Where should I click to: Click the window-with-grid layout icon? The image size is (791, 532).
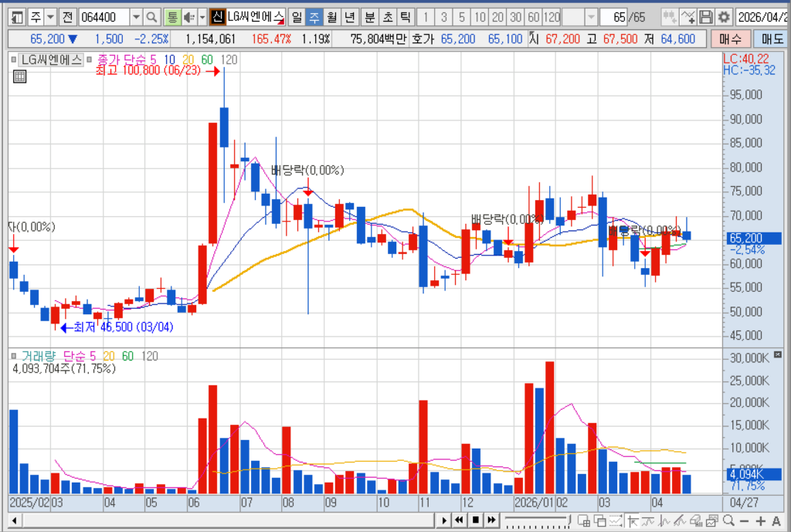(584, 520)
